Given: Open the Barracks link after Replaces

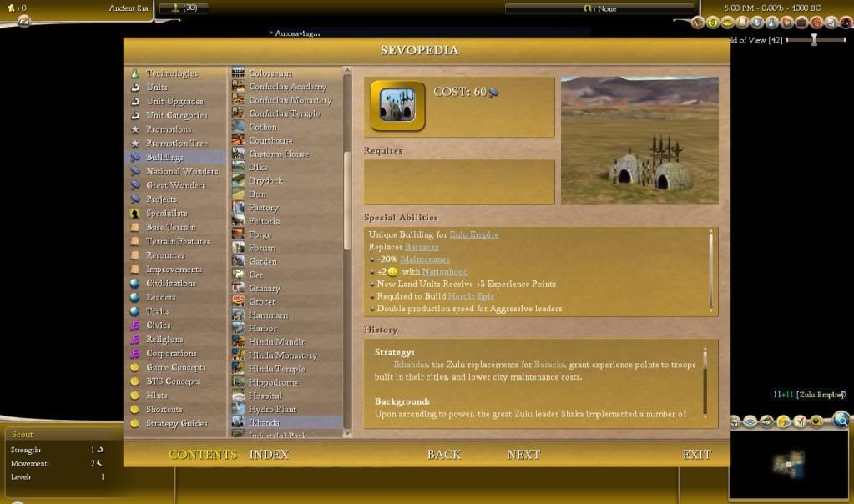Looking at the screenshot, I should click(x=422, y=247).
